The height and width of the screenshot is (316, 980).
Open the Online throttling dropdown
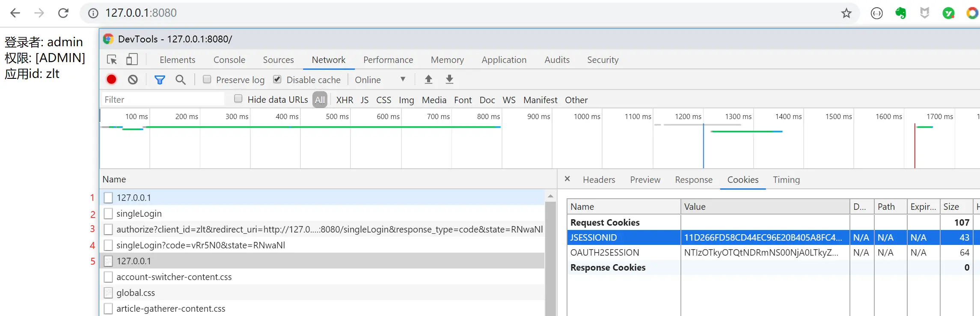tap(380, 80)
